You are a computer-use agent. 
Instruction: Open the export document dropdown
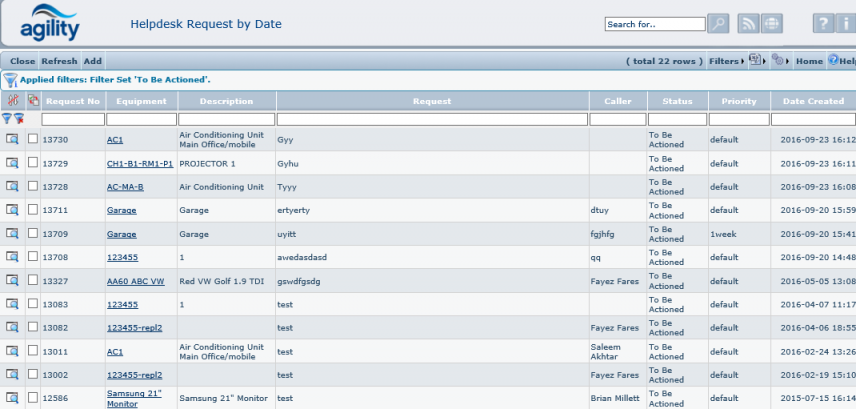757,61
